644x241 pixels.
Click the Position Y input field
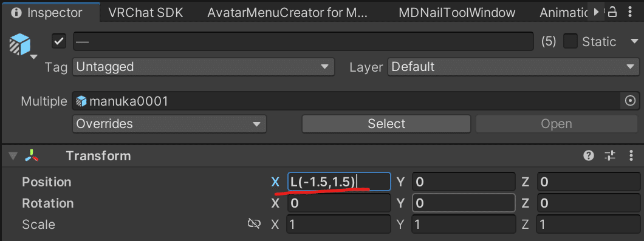pos(464,182)
